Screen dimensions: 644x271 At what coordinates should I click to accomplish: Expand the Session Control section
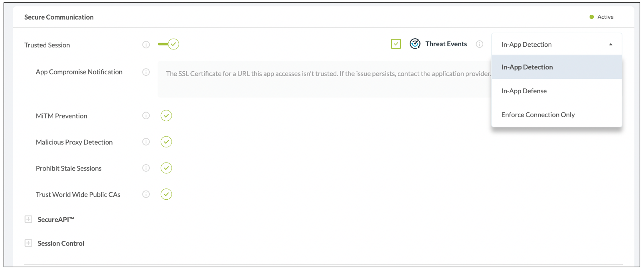[28, 243]
